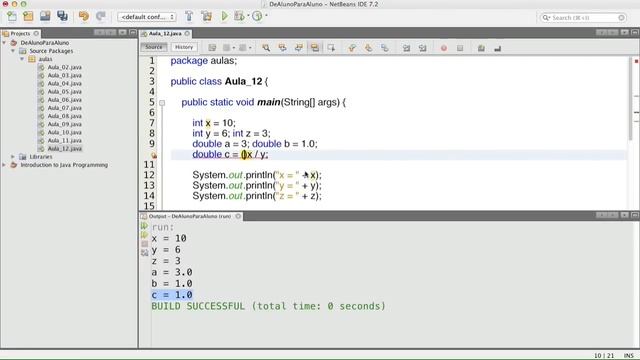The height and width of the screenshot is (360, 640).
Task: Switch to Source view
Action: click(154, 47)
